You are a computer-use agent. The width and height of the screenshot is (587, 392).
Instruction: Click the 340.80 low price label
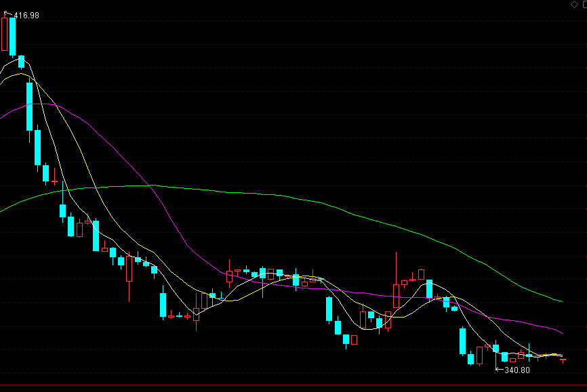pos(517,370)
